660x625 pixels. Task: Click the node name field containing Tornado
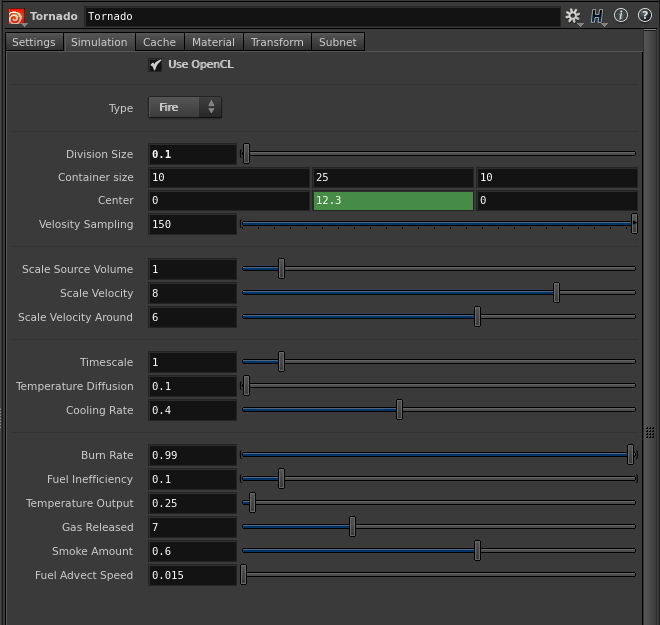coord(320,16)
